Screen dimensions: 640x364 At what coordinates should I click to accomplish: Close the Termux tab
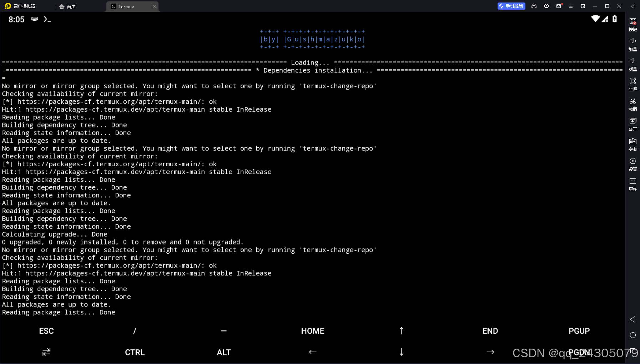coord(154,6)
